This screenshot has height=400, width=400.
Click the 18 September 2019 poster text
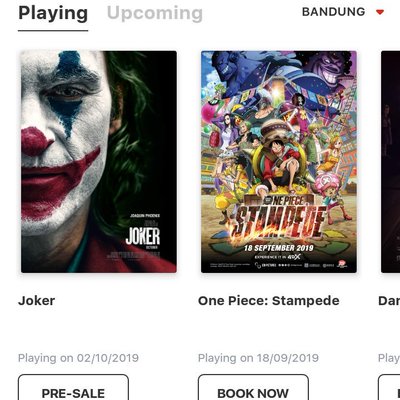pyautogui.click(x=279, y=248)
